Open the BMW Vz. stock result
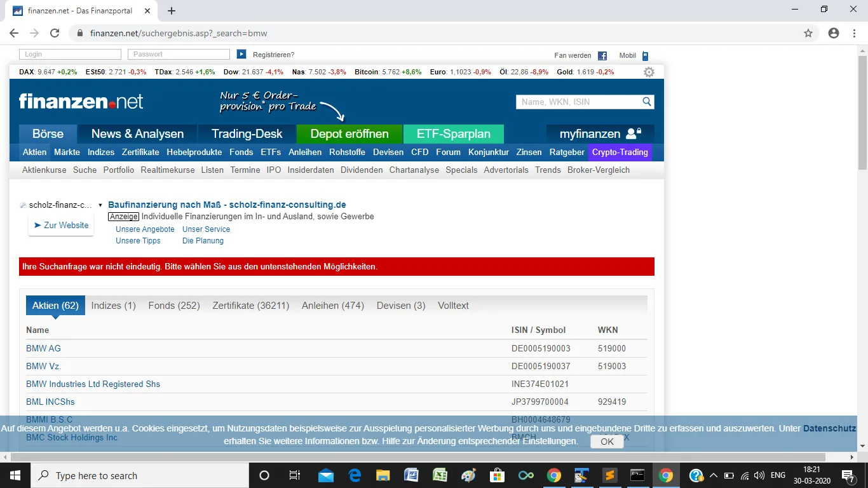This screenshot has width=868, height=488. pos(43,367)
